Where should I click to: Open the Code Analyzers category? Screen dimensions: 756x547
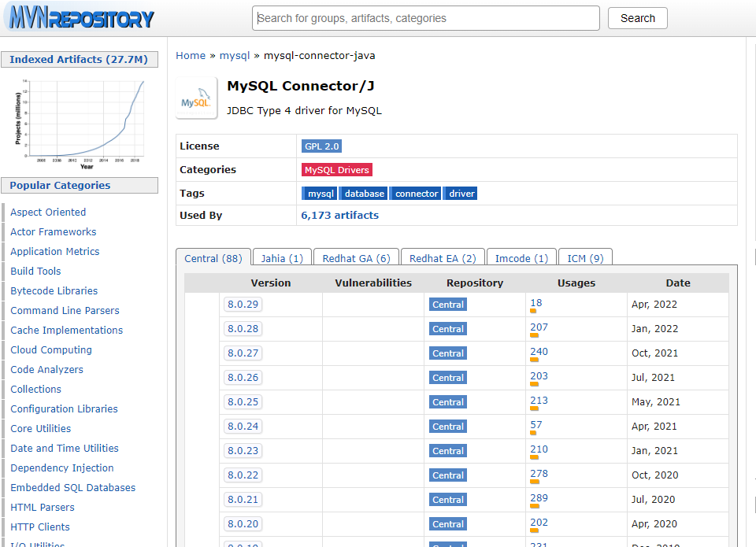[x=46, y=370]
